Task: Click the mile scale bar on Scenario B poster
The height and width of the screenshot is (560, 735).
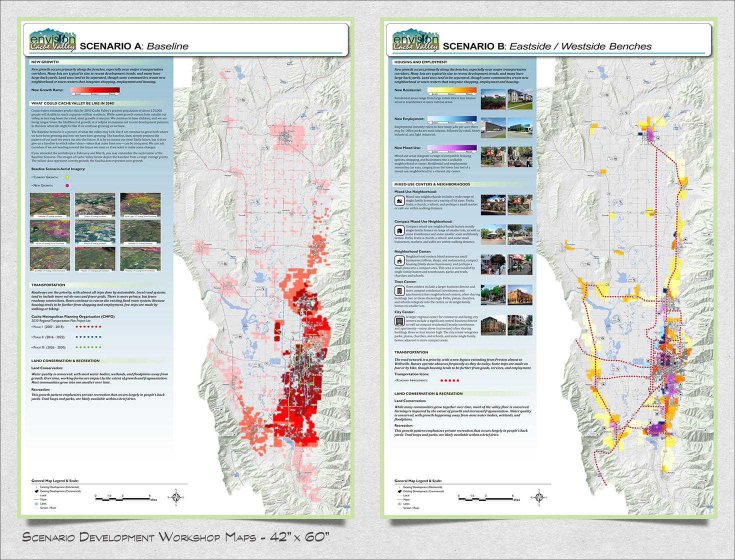Action: 489,498
